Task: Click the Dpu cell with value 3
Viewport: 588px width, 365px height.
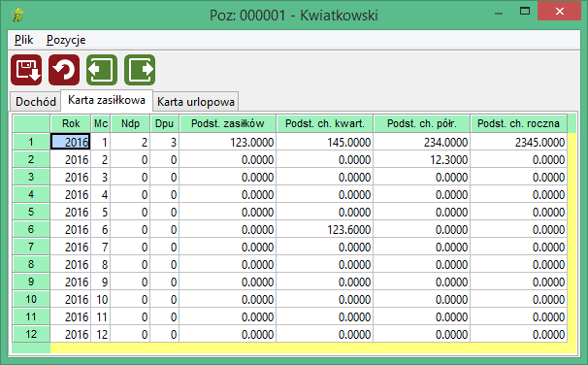Action: tap(165, 142)
